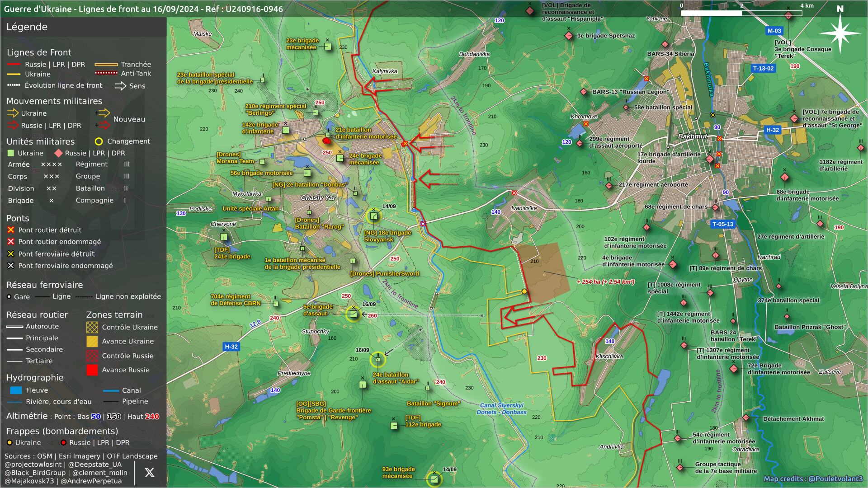Click the 93e brigade mécanisée circled marker
The height and width of the screenshot is (488, 868).
point(434,479)
